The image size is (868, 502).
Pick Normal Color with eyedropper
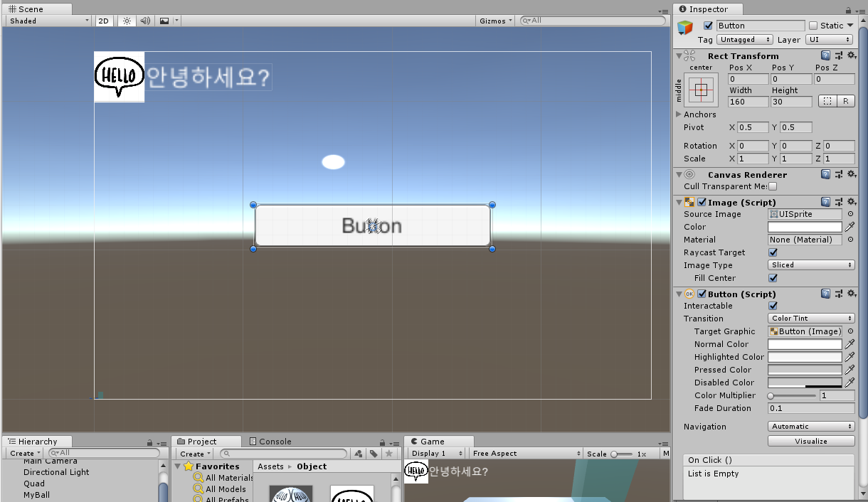pos(850,344)
